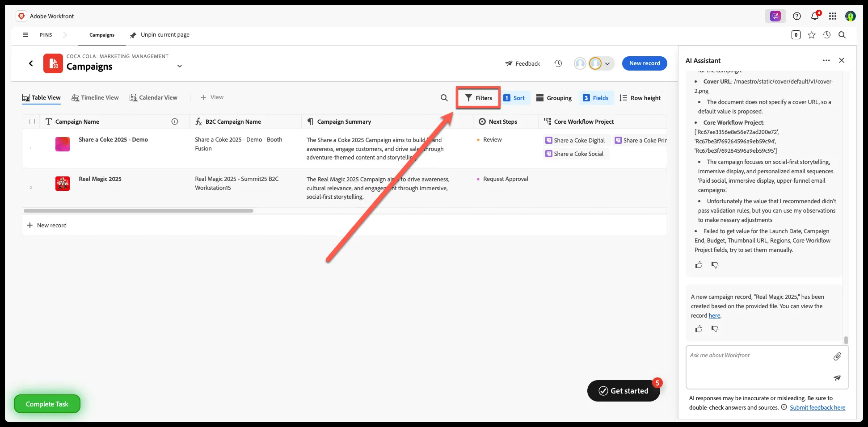Go back using the left arrow beside Campaigns
The width and height of the screenshot is (868, 427).
click(x=31, y=63)
